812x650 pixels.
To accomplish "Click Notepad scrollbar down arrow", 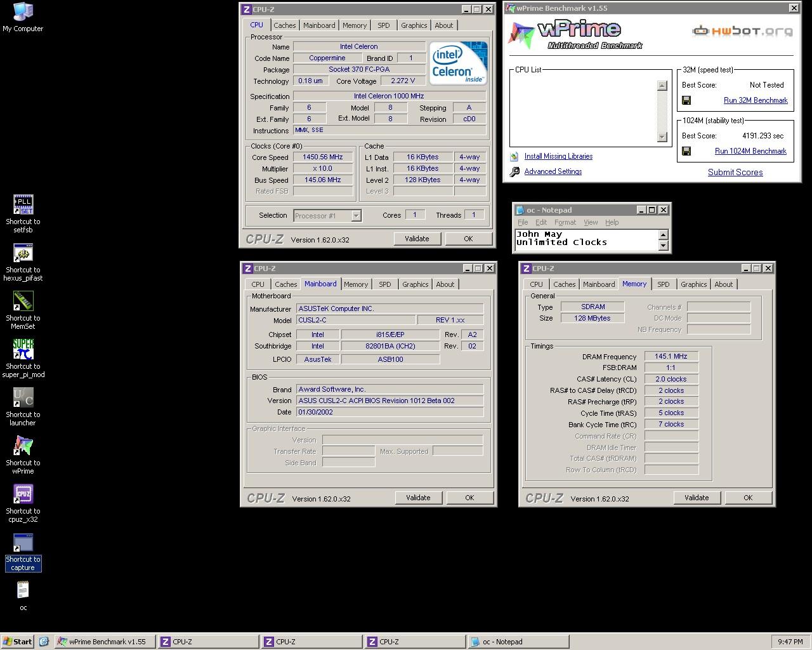I will 663,246.
